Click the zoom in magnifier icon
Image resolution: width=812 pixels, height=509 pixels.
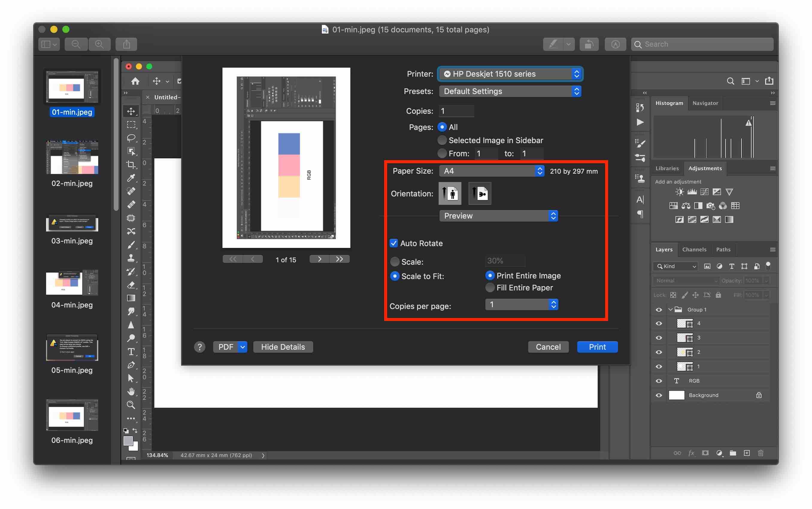[x=99, y=44]
